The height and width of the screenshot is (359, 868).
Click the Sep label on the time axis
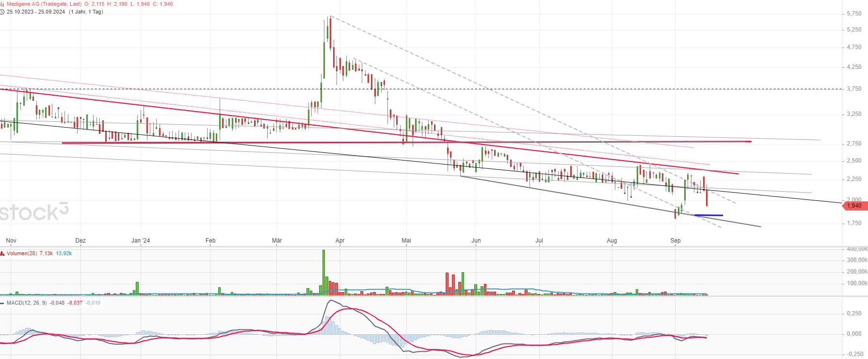click(675, 241)
